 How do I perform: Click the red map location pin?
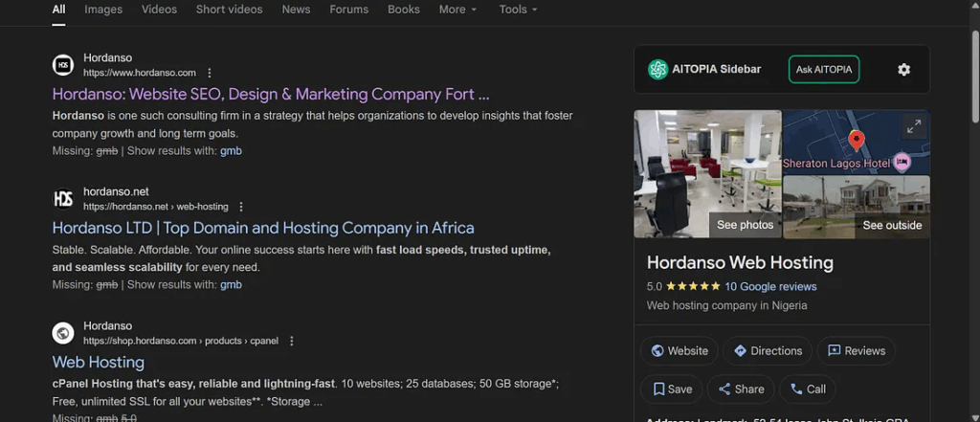(856, 142)
